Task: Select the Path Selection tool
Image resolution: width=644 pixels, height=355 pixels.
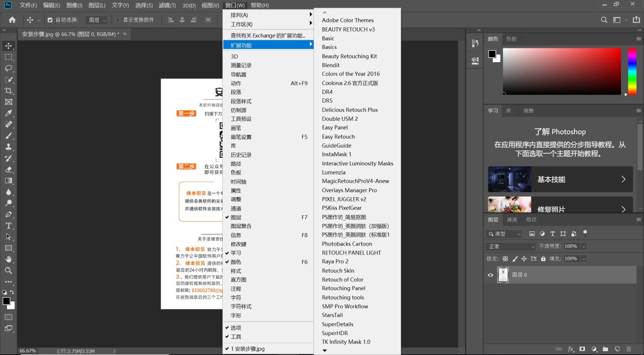Action: click(x=9, y=237)
